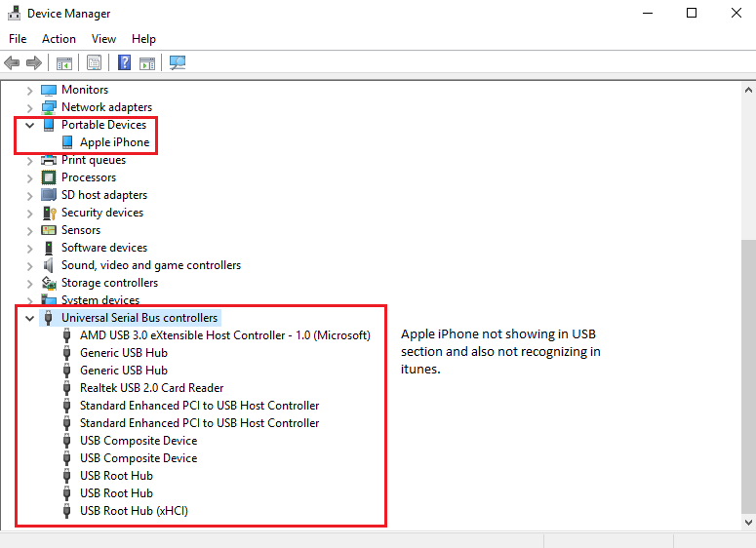Click the scrollbar up arrow
This screenshot has width=756, height=548.
[748, 90]
